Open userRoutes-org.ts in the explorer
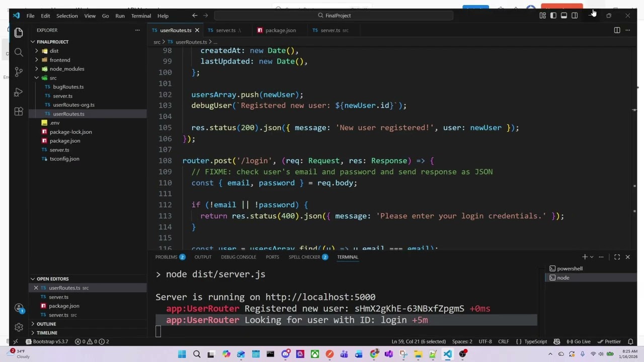The height and width of the screenshot is (362, 644). point(73,105)
